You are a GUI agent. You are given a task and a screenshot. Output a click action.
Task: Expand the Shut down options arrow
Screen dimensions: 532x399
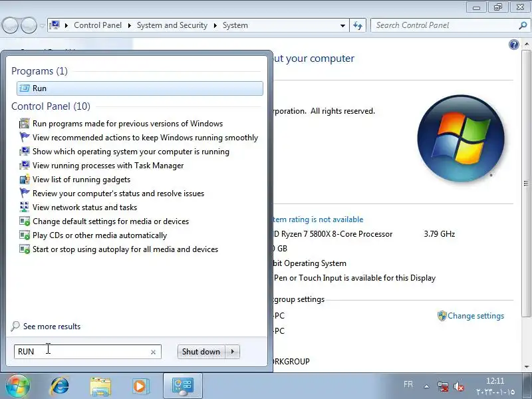[x=233, y=352]
